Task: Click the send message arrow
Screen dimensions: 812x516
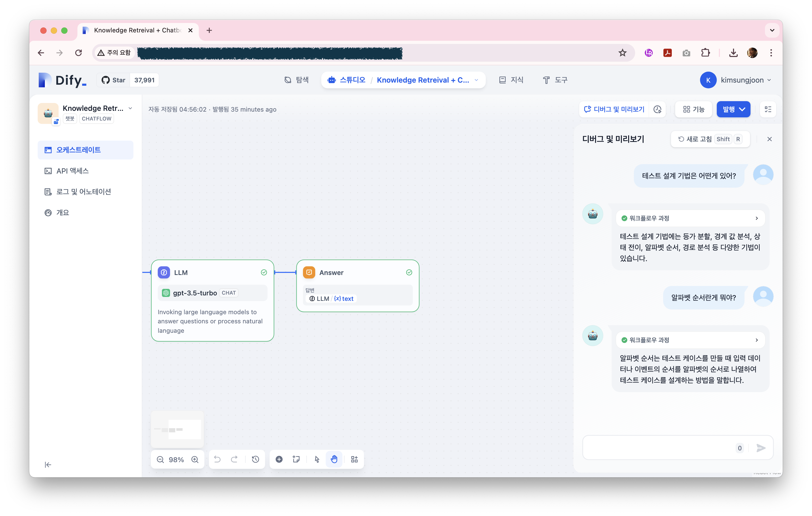Action: point(761,448)
